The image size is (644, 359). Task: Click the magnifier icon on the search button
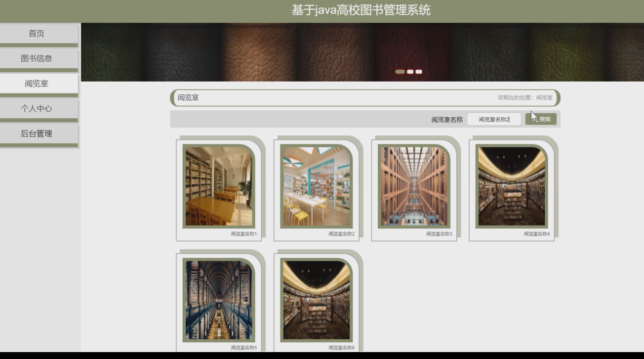pos(536,119)
